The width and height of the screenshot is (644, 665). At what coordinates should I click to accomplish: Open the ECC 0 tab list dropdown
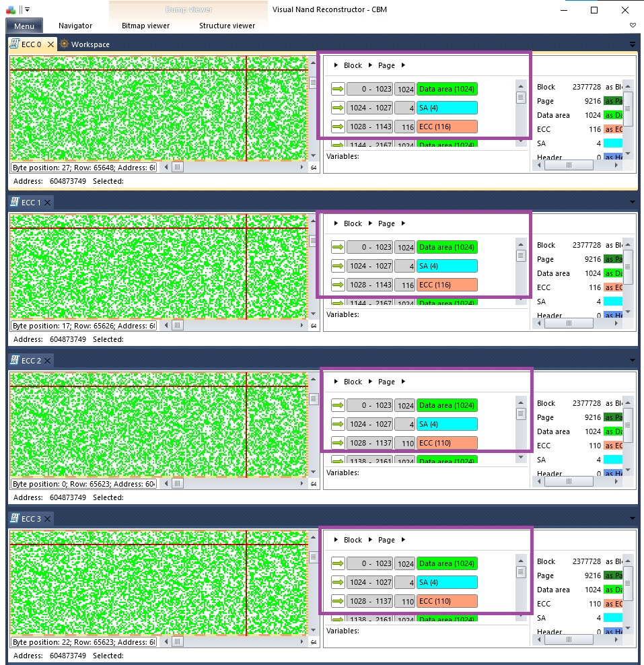point(633,44)
